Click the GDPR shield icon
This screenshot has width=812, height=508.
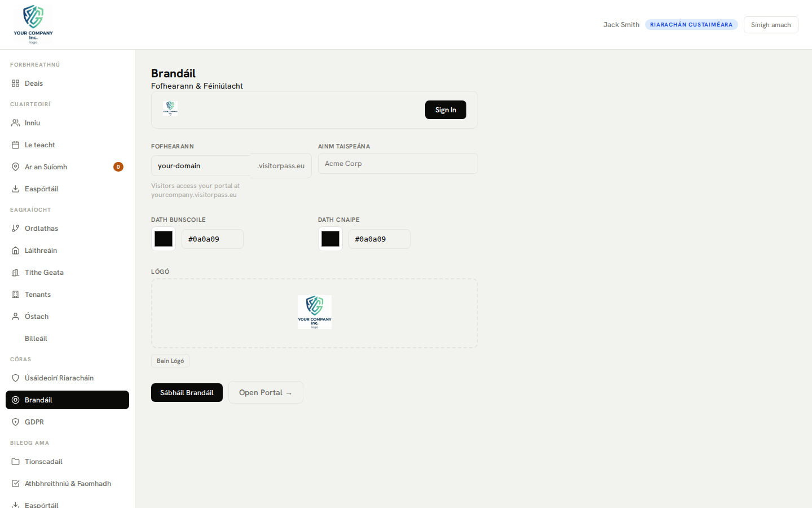coord(15,422)
